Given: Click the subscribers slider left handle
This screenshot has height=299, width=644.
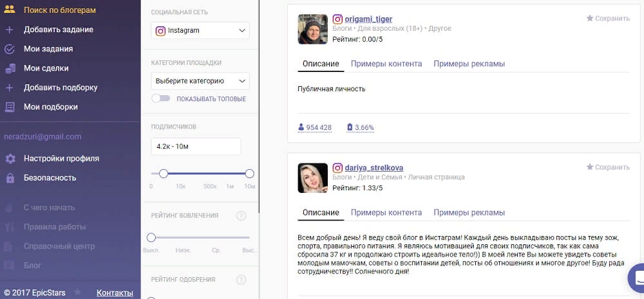Looking at the screenshot, I should [x=164, y=174].
